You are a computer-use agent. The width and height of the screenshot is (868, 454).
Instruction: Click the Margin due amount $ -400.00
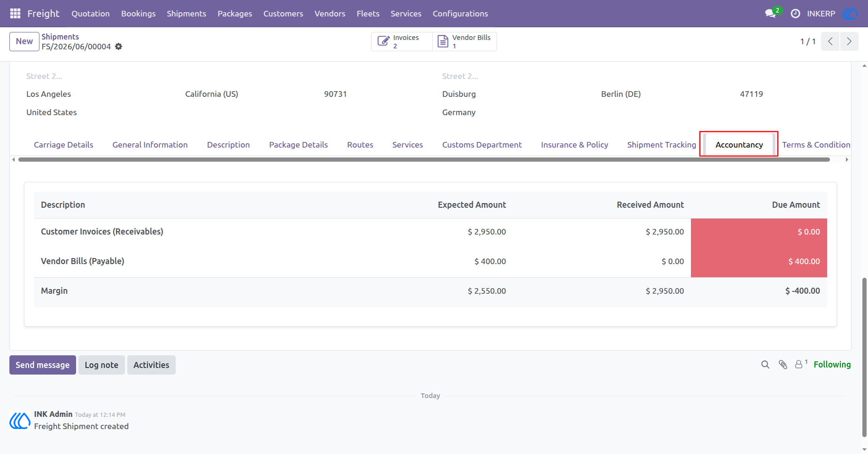tap(802, 291)
